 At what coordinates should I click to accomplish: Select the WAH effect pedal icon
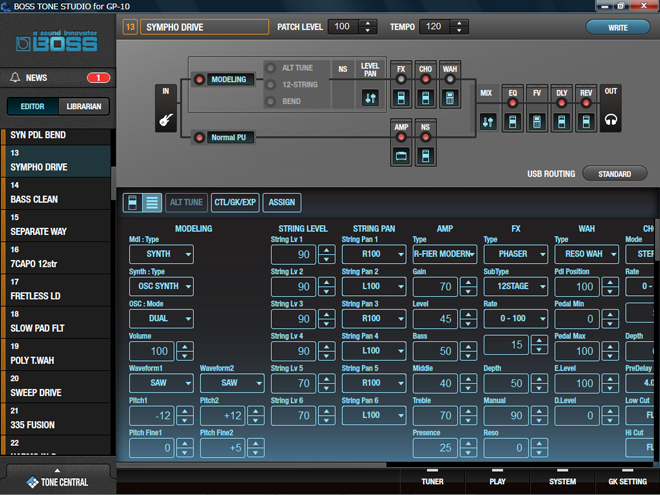click(x=450, y=98)
